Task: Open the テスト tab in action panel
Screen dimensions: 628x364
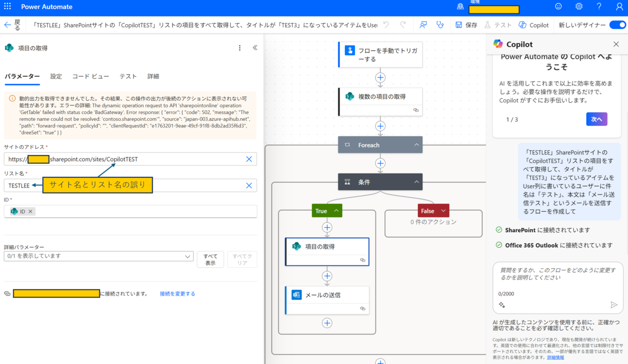Action: (128, 76)
